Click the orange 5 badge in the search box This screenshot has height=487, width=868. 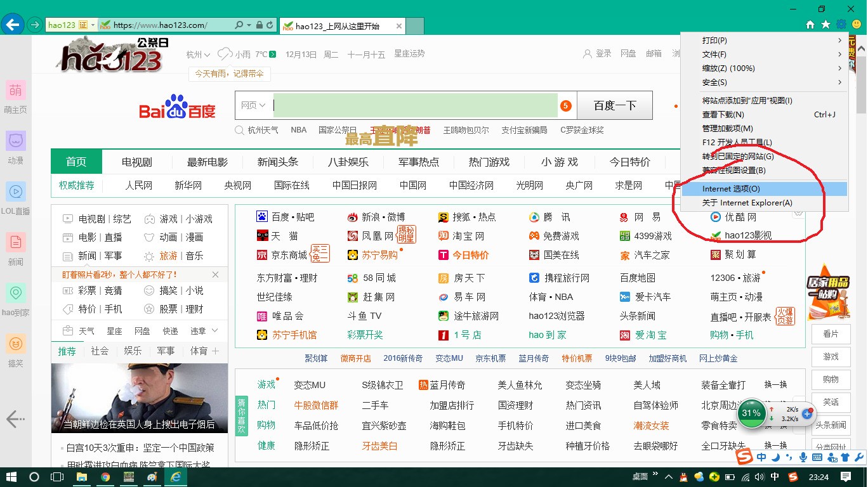point(566,106)
